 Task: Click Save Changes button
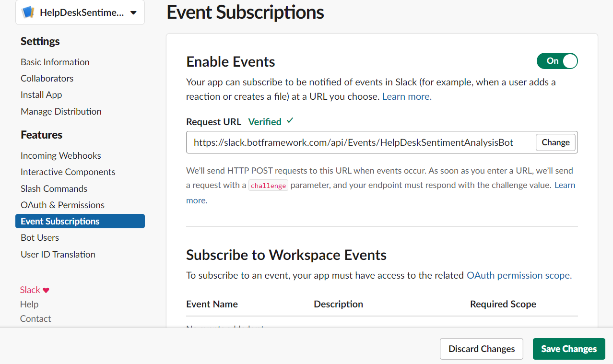click(569, 349)
